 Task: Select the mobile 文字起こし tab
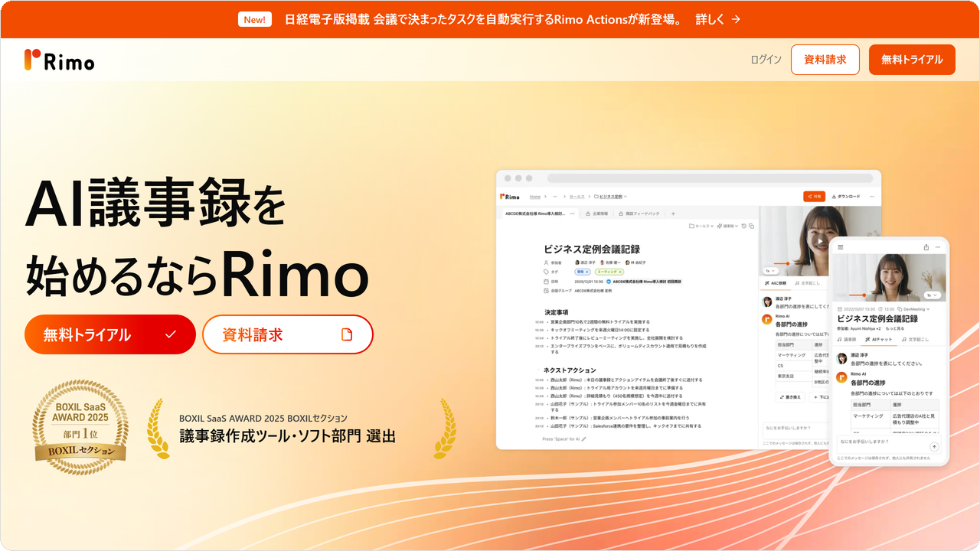(x=915, y=339)
